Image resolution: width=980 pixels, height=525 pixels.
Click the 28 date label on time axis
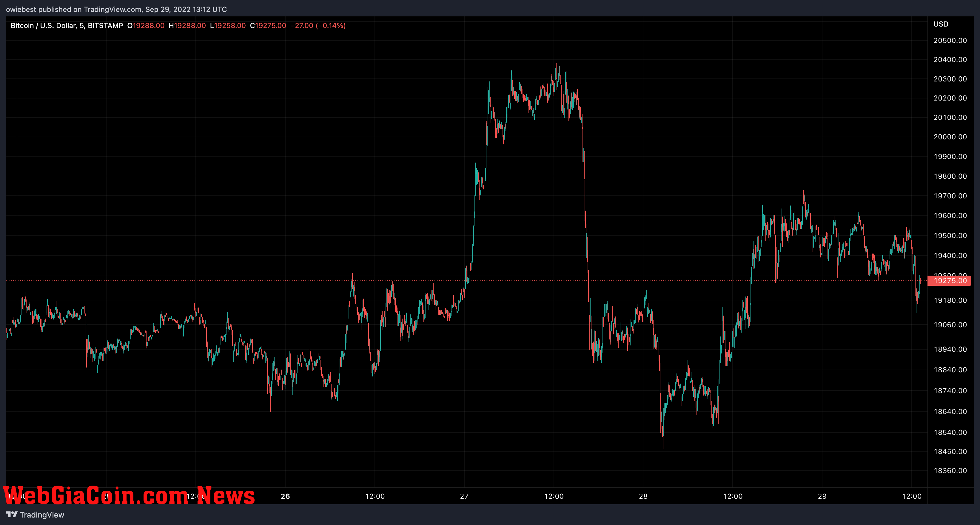(x=643, y=496)
